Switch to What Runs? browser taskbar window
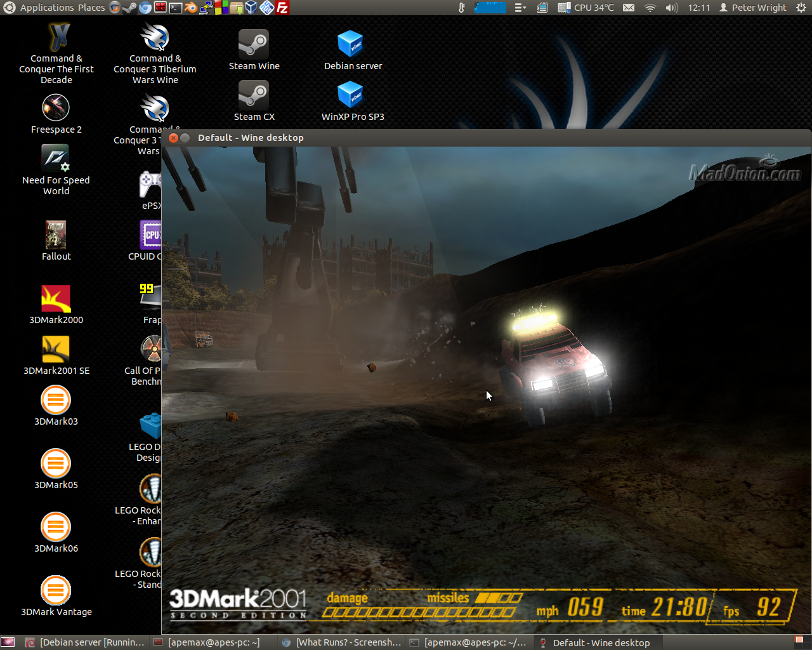Screen dimensions: 812x650 (341, 642)
